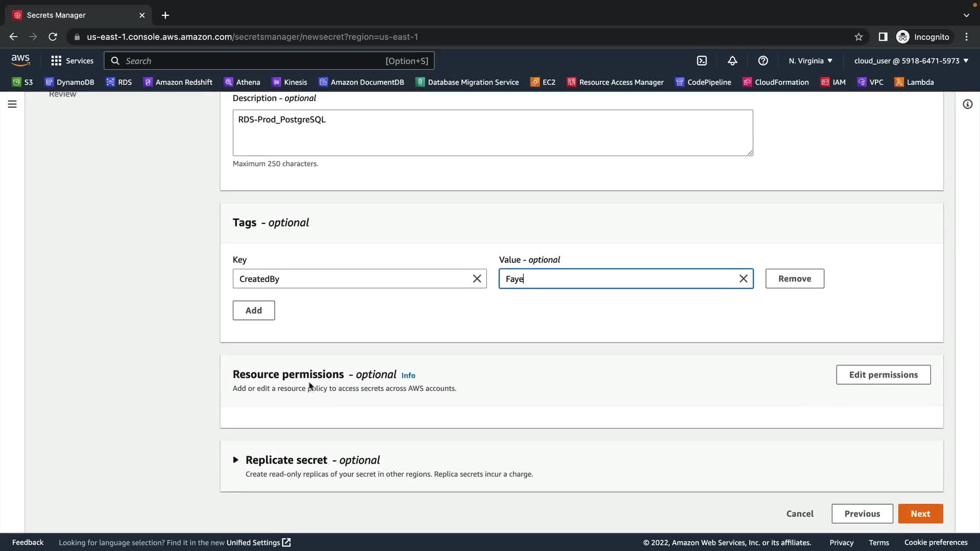Open the AWS support help icon
The height and width of the screenshot is (551, 980).
pyautogui.click(x=763, y=61)
